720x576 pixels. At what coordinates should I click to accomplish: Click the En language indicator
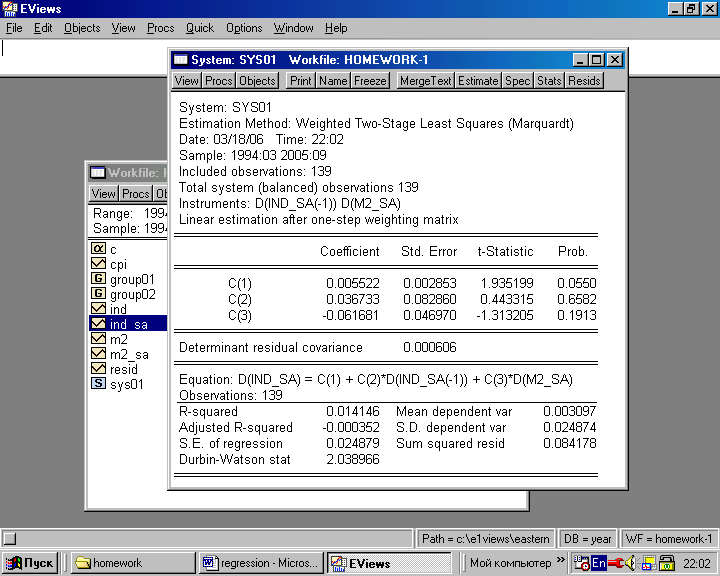point(598,563)
